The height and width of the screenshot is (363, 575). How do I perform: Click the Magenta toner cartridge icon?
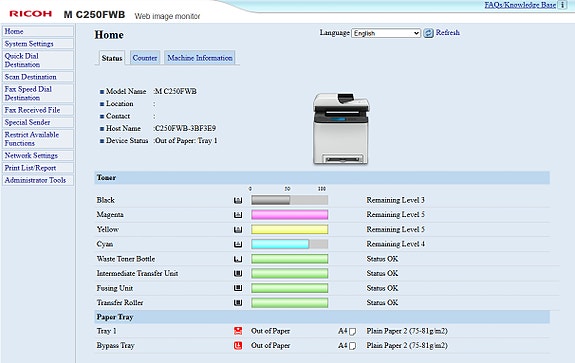pyautogui.click(x=238, y=215)
